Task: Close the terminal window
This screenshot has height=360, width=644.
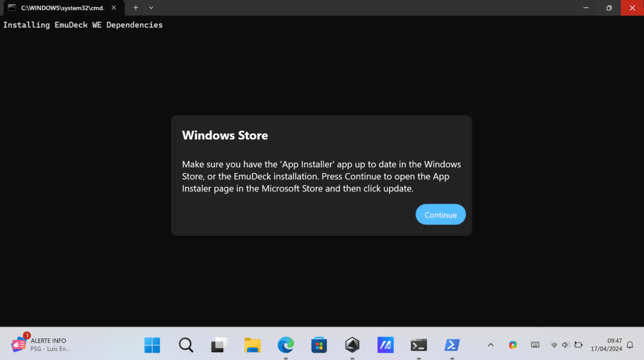Action: pos(632,8)
